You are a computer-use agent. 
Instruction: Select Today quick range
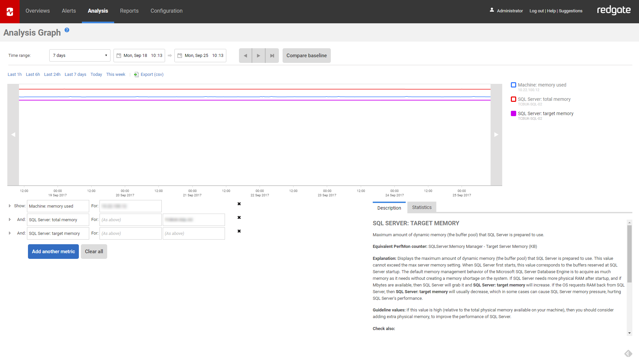pos(96,75)
